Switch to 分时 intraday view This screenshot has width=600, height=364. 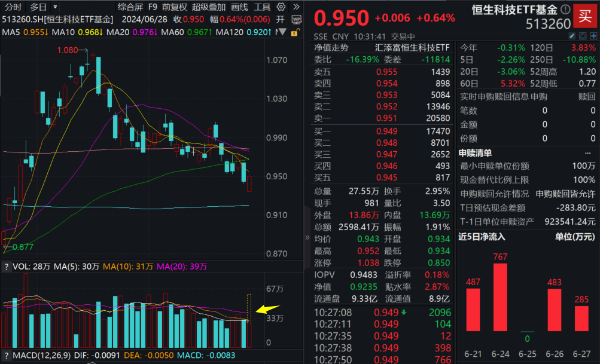tap(13, 7)
